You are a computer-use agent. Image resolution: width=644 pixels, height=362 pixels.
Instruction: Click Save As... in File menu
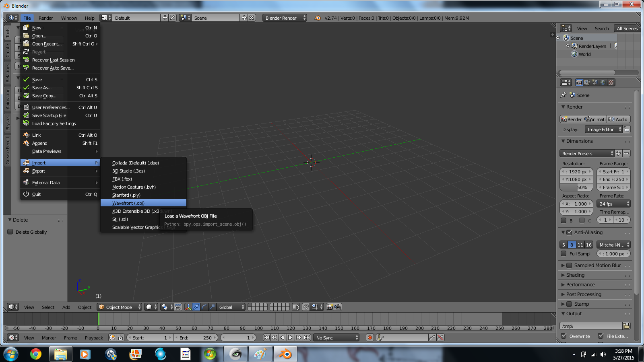click(x=60, y=88)
